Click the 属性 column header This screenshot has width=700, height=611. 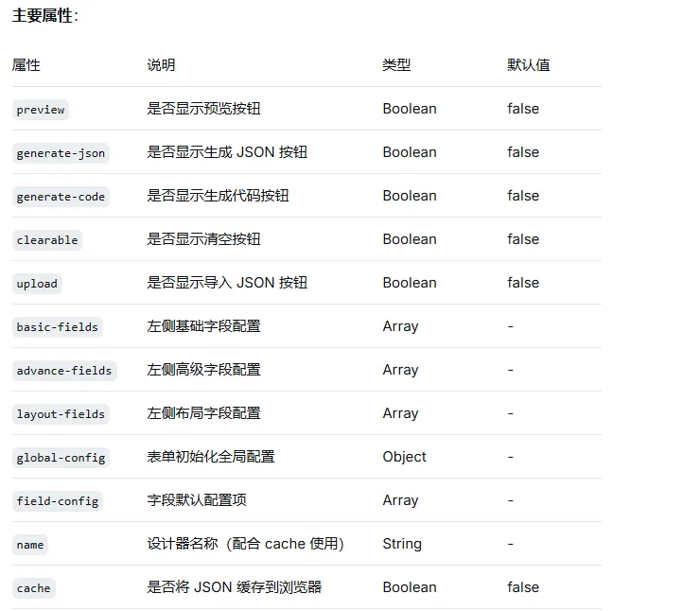tap(26, 65)
